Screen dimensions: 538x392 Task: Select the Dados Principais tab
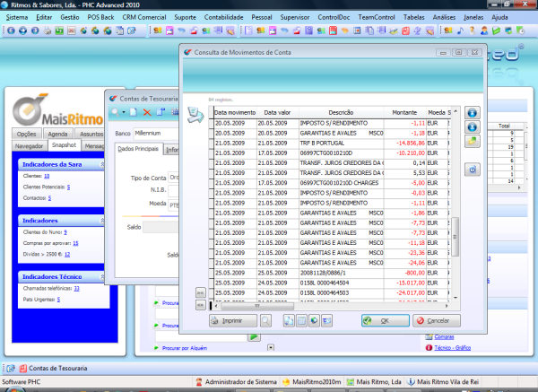138,149
